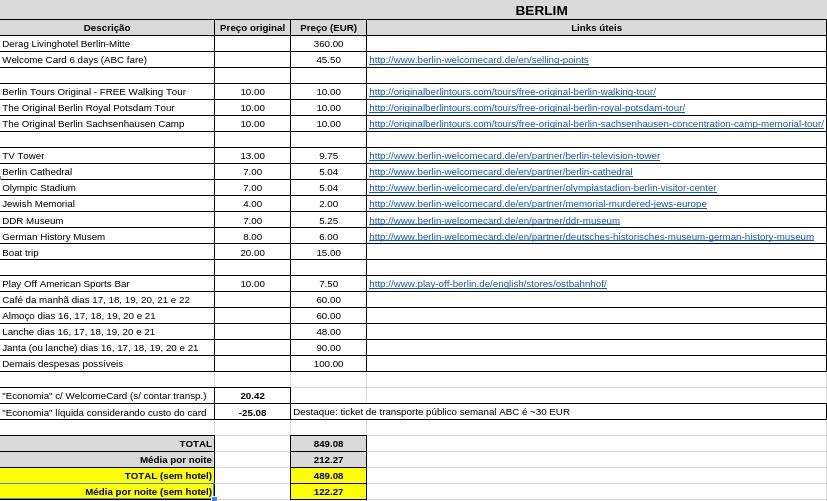Click the Descrição column header cell
The width and height of the screenshot is (827, 501).
[x=107, y=28]
